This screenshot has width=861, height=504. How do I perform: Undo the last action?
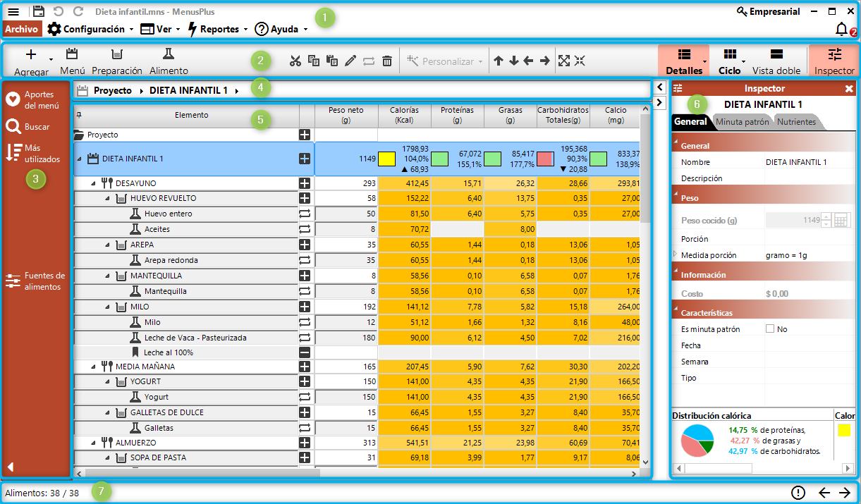pos(59,12)
